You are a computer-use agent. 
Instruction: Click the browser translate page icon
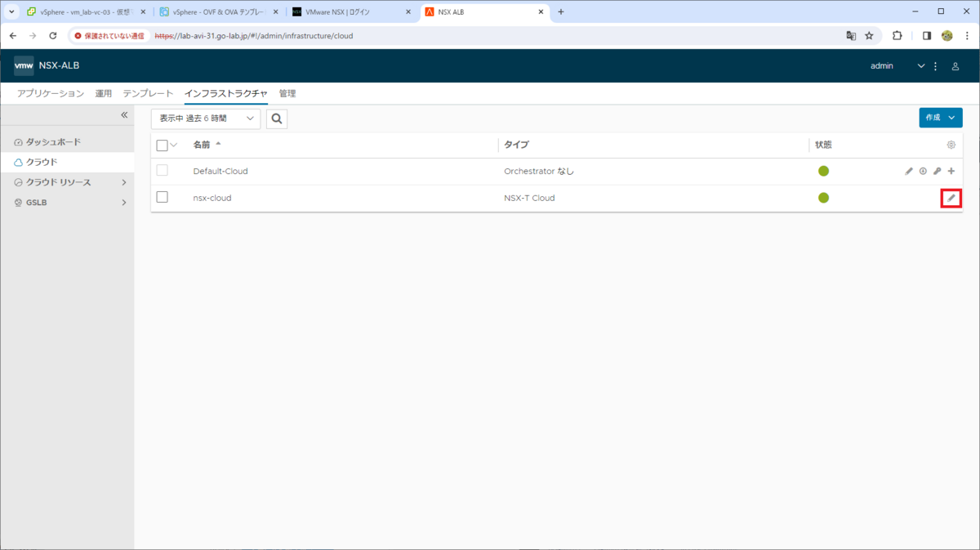pyautogui.click(x=851, y=36)
